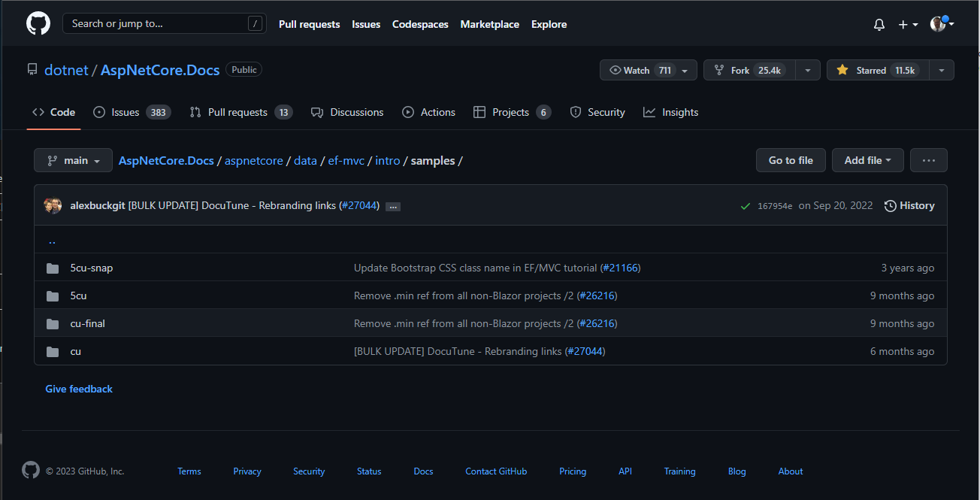Click aspnetcore in the breadcrumb path
Viewport: 980px width, 500px height.
(254, 161)
